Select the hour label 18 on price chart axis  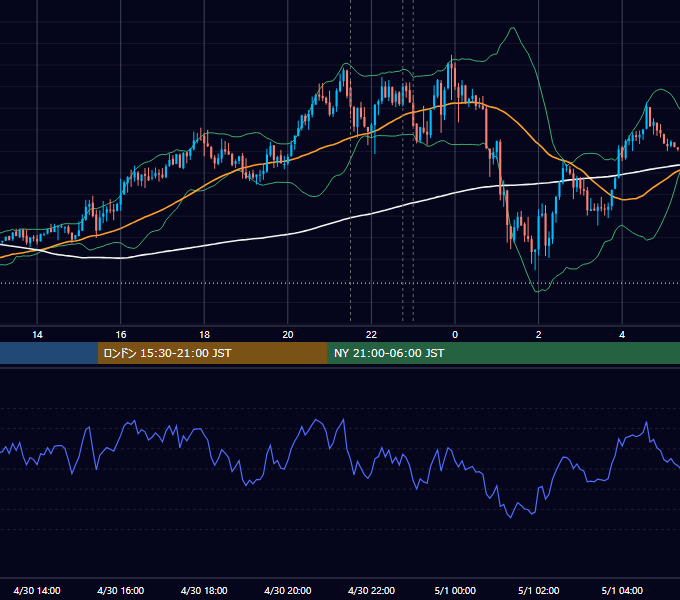(x=204, y=335)
